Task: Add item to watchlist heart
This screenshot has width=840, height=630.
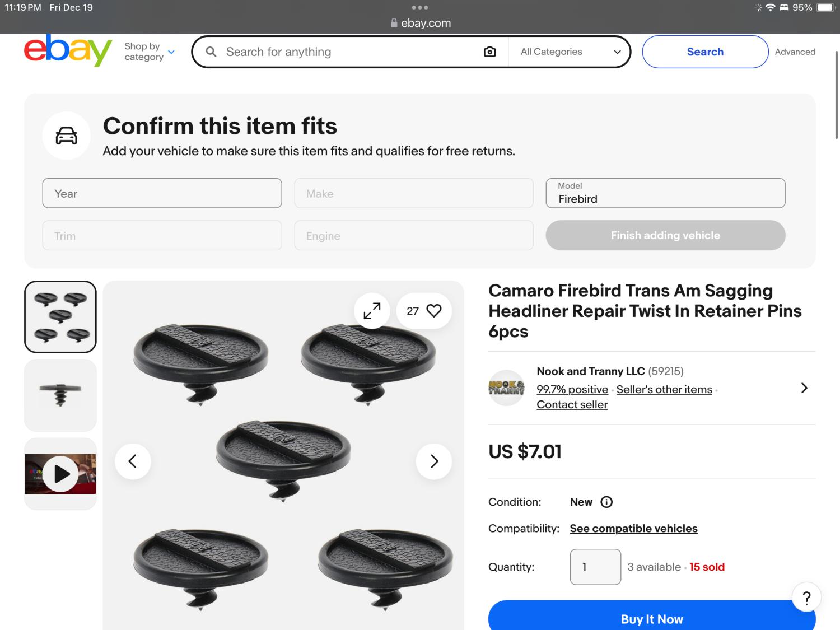Action: coord(434,311)
